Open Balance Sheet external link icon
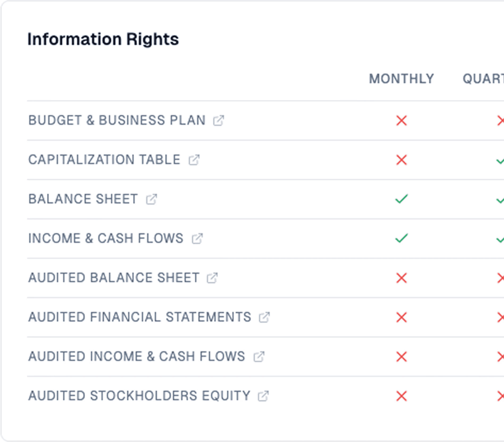The height and width of the screenshot is (442, 504). (152, 199)
